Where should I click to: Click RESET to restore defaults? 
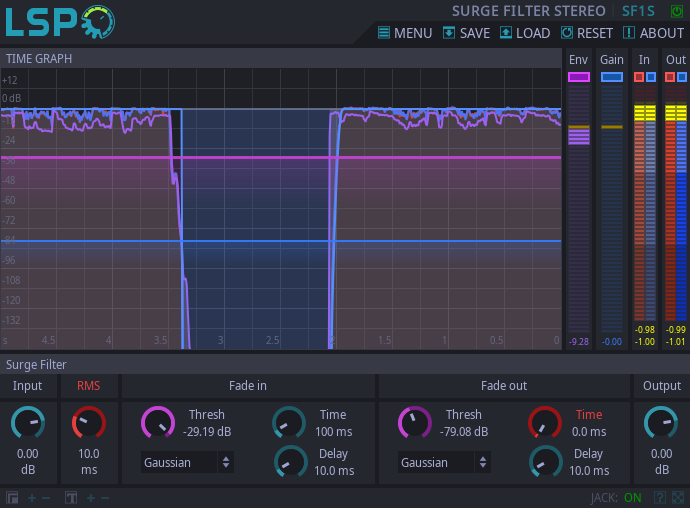pos(587,33)
